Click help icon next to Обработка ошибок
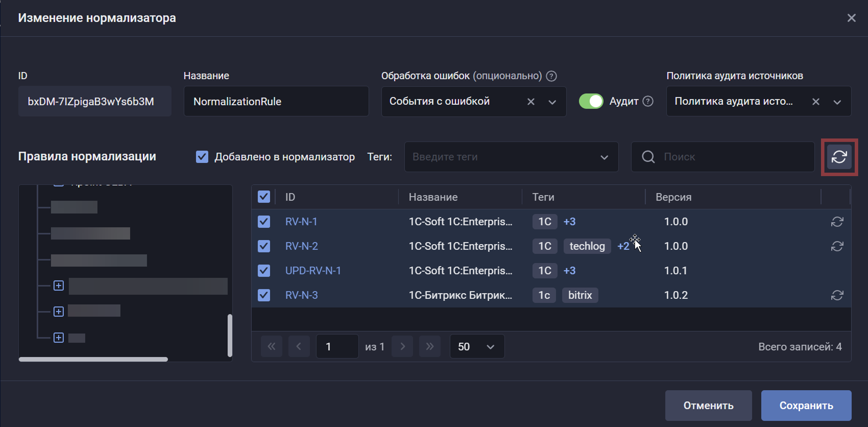Screen dimensions: 868x427 click(551, 76)
